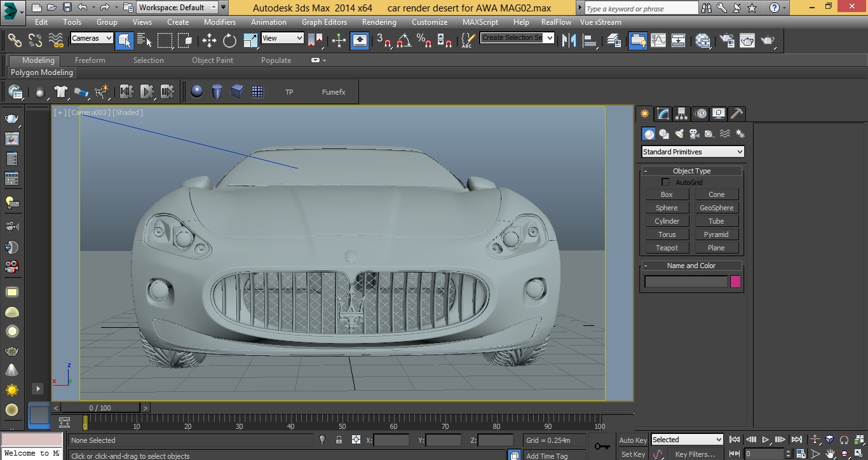The height and width of the screenshot is (460, 868).
Task: Click the Sphere button
Action: point(667,208)
